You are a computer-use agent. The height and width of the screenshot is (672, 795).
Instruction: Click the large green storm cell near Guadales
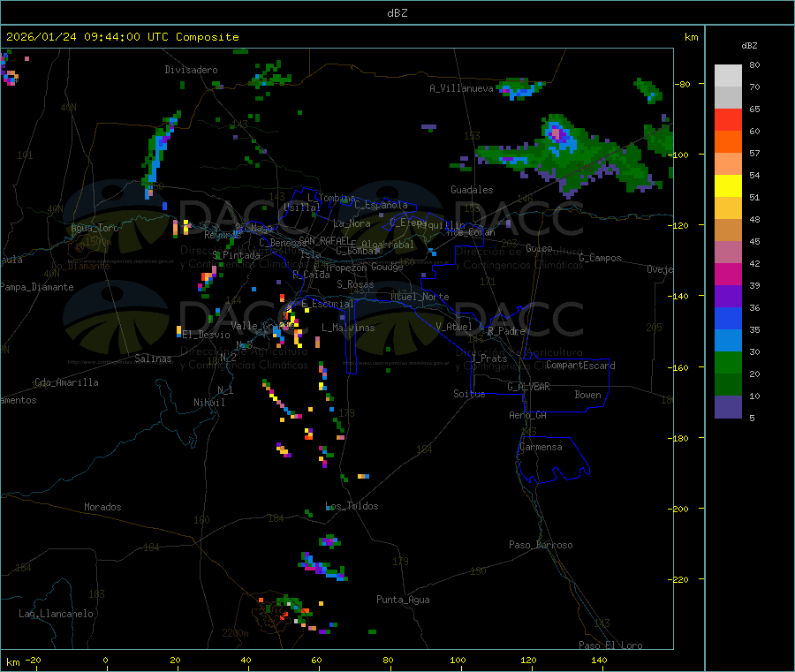[x=573, y=155]
